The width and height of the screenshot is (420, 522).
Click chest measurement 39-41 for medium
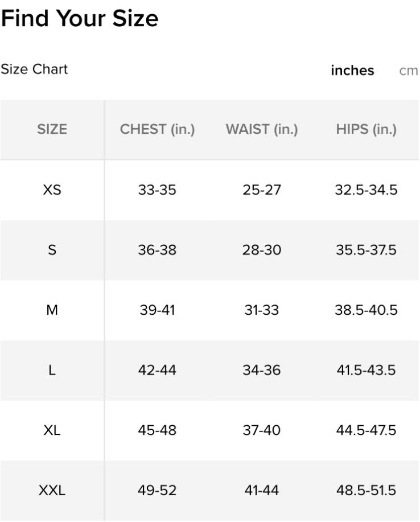157,310
